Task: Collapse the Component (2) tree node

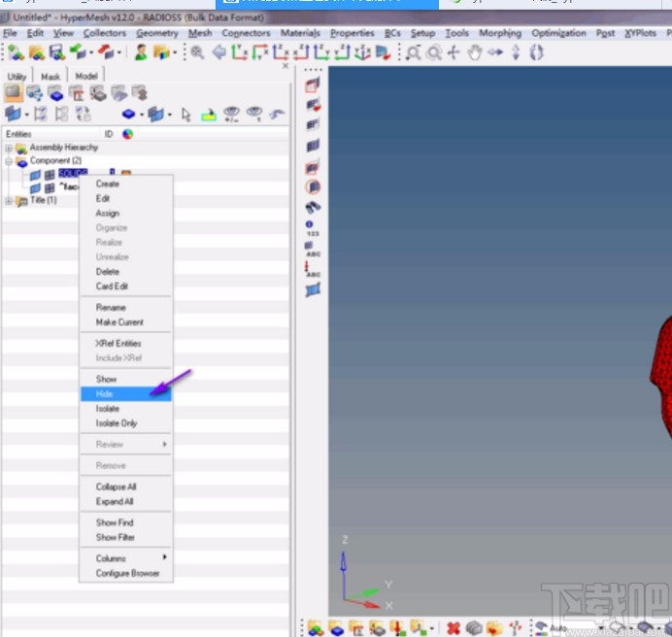Action: pos(9,161)
